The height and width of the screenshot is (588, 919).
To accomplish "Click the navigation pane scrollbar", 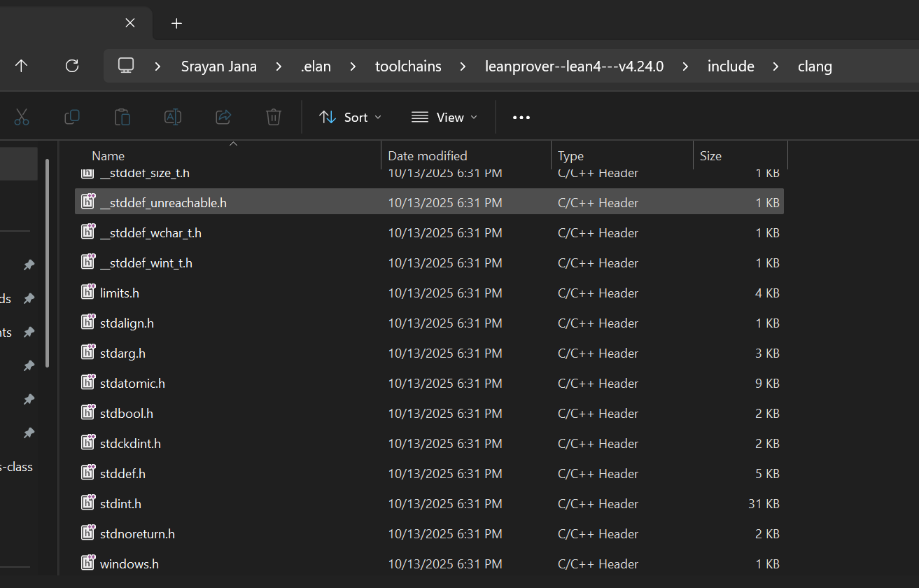I will 47,262.
